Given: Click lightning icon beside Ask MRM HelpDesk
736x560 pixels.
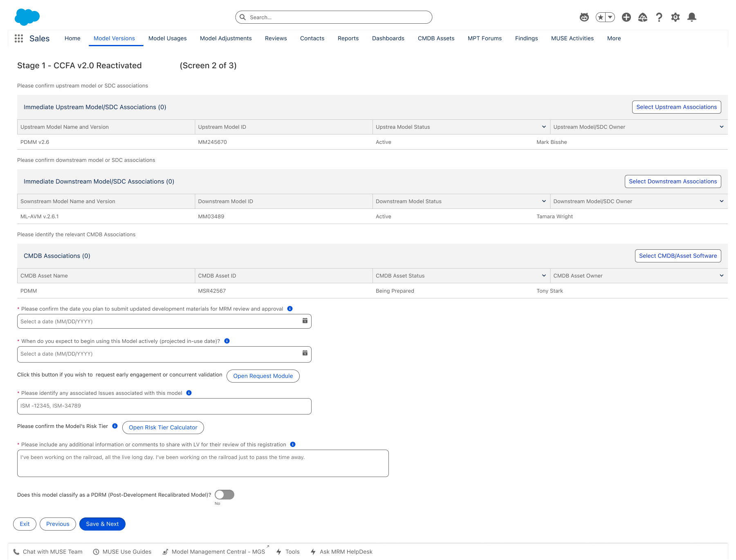Looking at the screenshot, I should pos(313,552).
